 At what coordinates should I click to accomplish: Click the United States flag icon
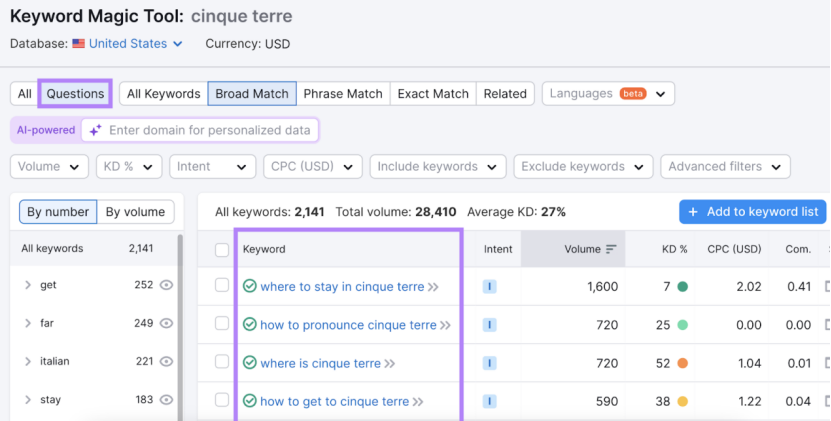click(x=79, y=44)
